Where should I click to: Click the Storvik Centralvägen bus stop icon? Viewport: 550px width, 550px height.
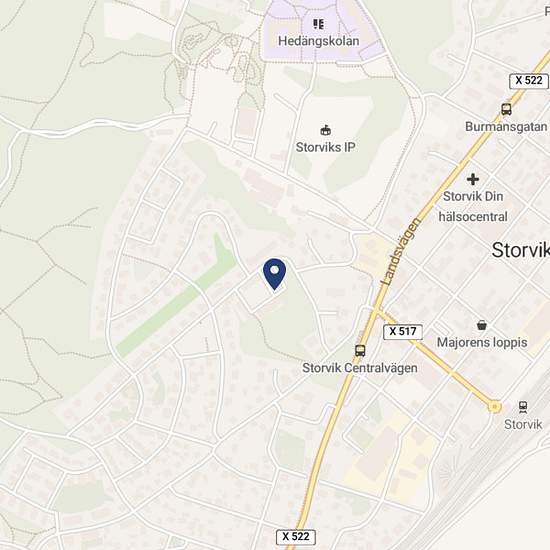(360, 350)
